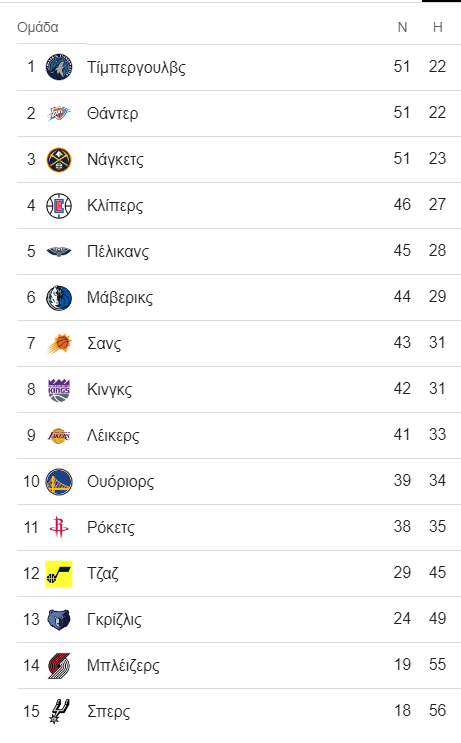
Task: Open the Μπλέιζερς team link
Action: point(123,665)
